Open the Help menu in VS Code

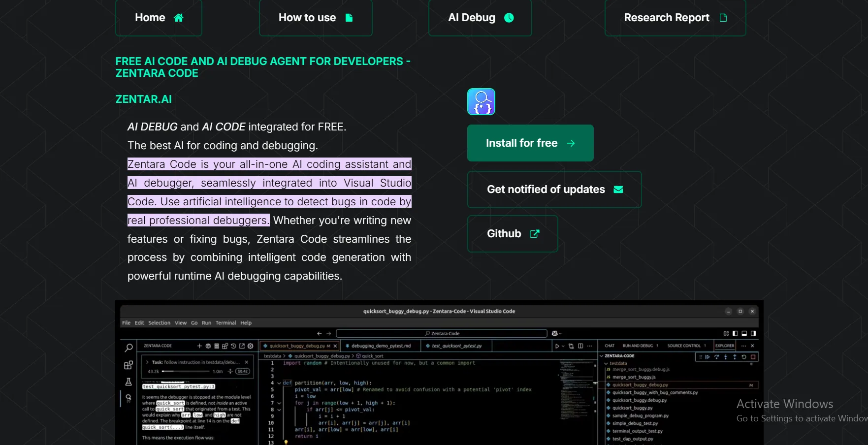(246, 323)
